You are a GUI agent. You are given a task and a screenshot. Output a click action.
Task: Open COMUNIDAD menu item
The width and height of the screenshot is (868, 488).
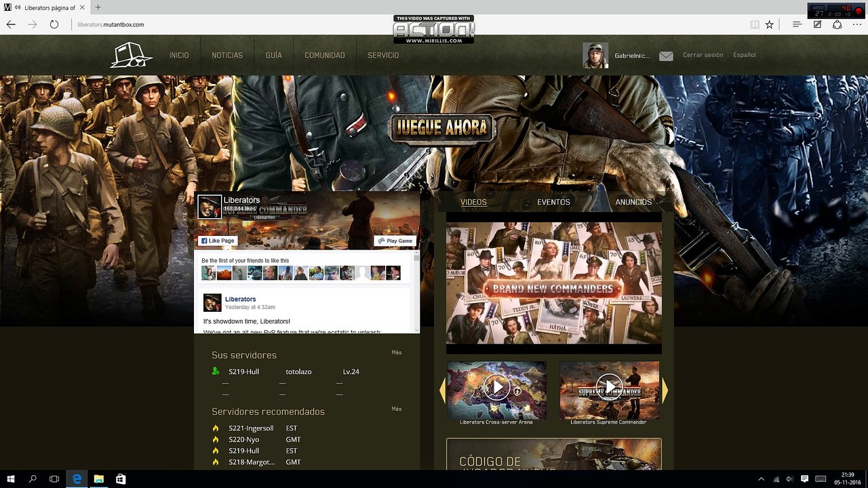(325, 56)
